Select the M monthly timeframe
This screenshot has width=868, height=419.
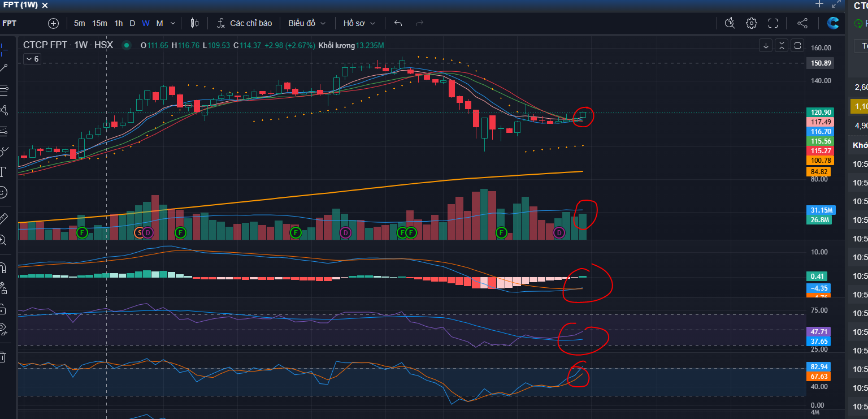click(160, 23)
